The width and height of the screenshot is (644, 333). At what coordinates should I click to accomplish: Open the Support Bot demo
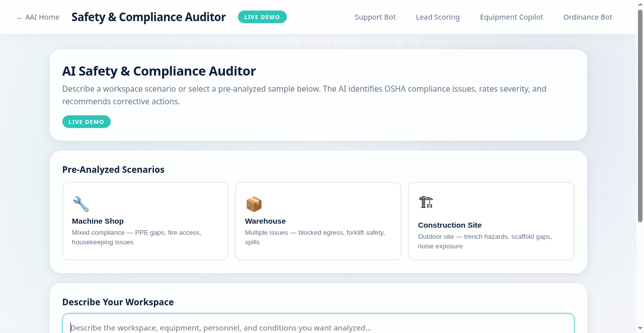tap(375, 17)
